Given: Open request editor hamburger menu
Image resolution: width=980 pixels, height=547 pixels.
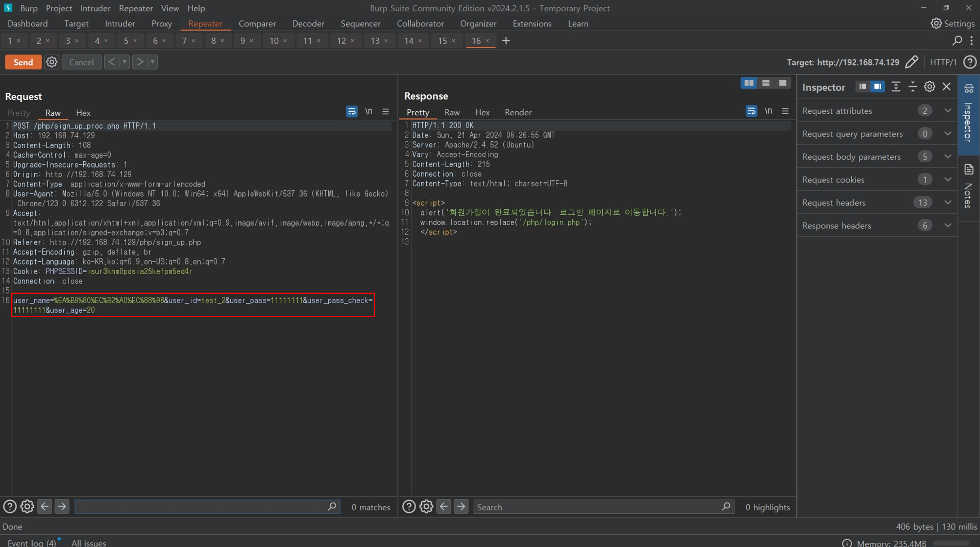Looking at the screenshot, I should 385,111.
